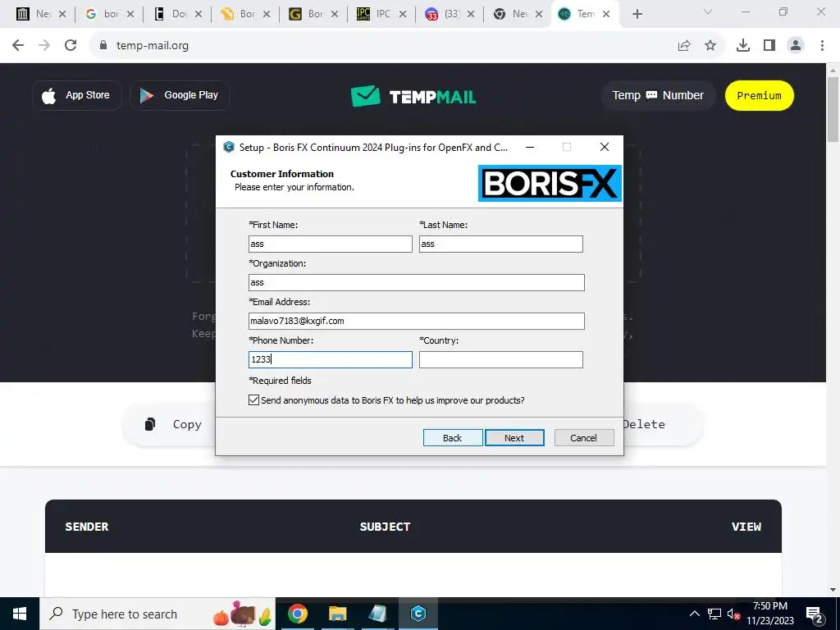
Task: Click the SUBJECT column header
Action: coord(385,527)
